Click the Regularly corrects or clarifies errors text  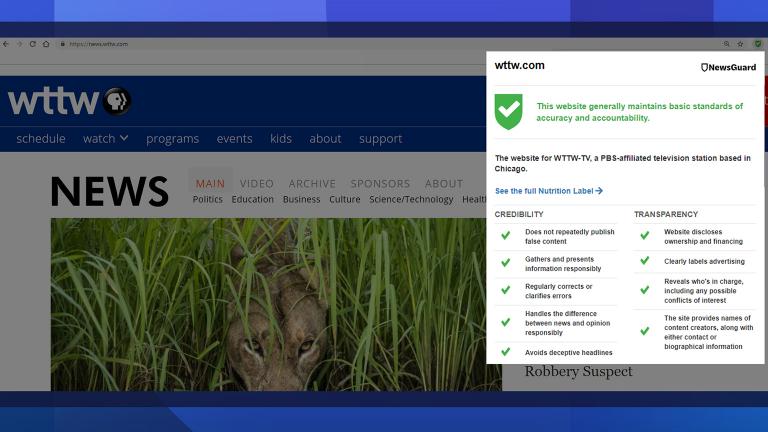point(559,291)
